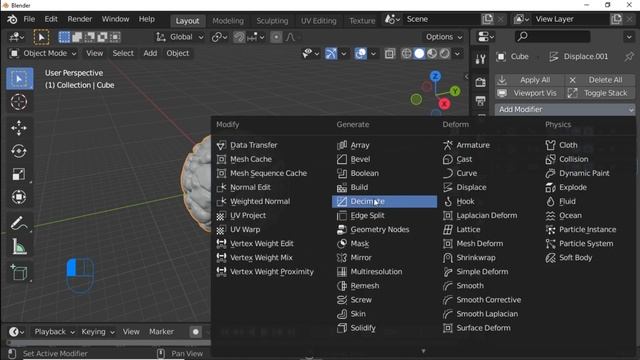The image size is (640, 360).
Task: Select the Select Box tool
Action: (19, 79)
